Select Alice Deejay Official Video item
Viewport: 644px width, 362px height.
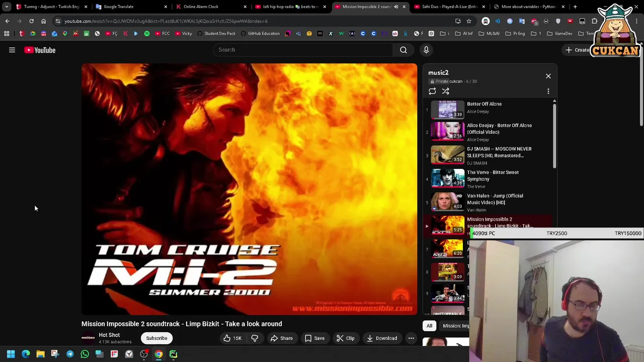488,132
